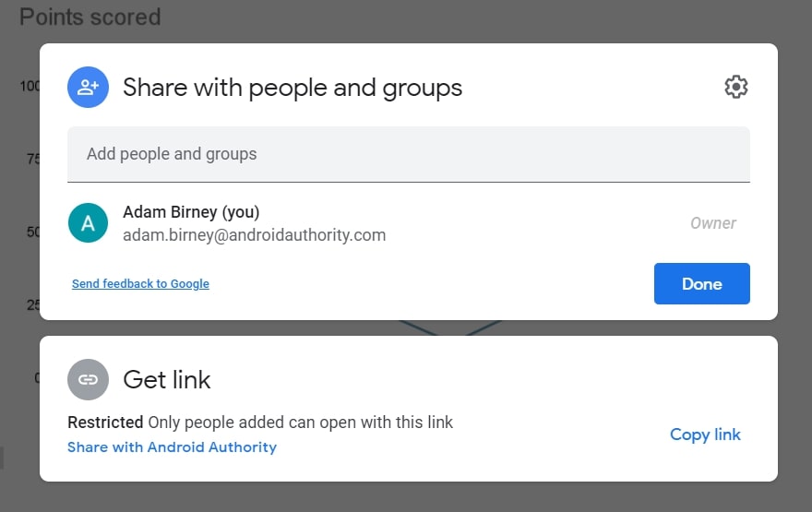Click the Points scored chart title

[90, 17]
